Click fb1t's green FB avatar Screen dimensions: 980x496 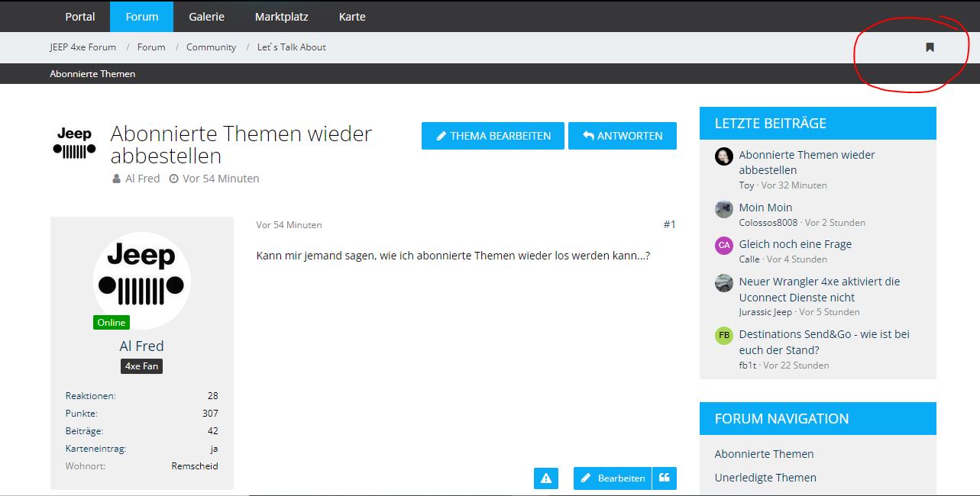tap(723, 336)
